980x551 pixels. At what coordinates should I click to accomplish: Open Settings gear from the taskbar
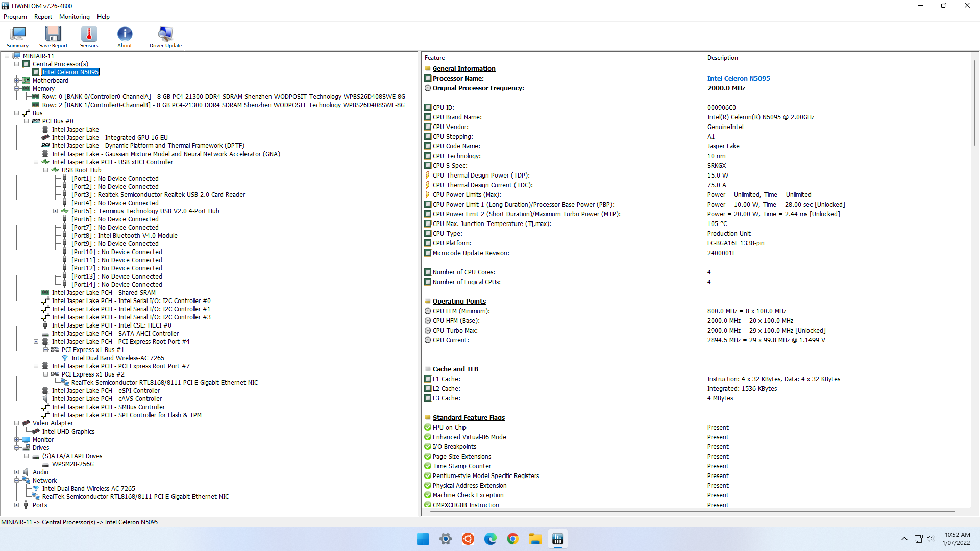[x=446, y=539]
